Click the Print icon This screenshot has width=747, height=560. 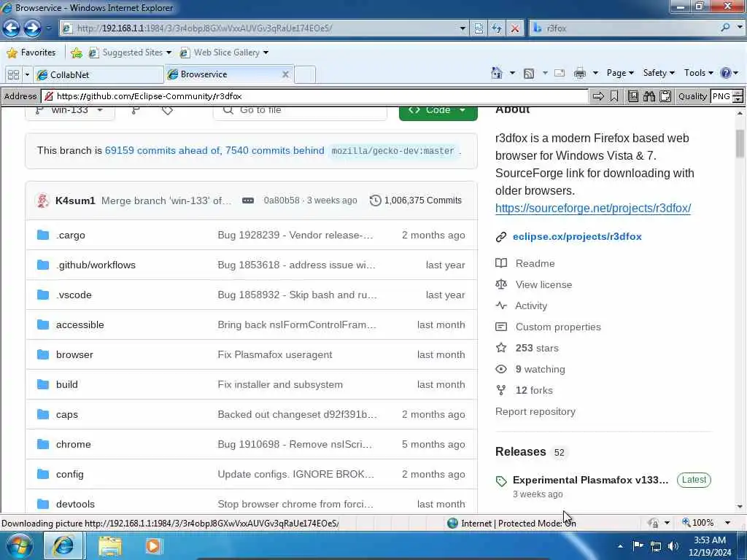click(580, 74)
